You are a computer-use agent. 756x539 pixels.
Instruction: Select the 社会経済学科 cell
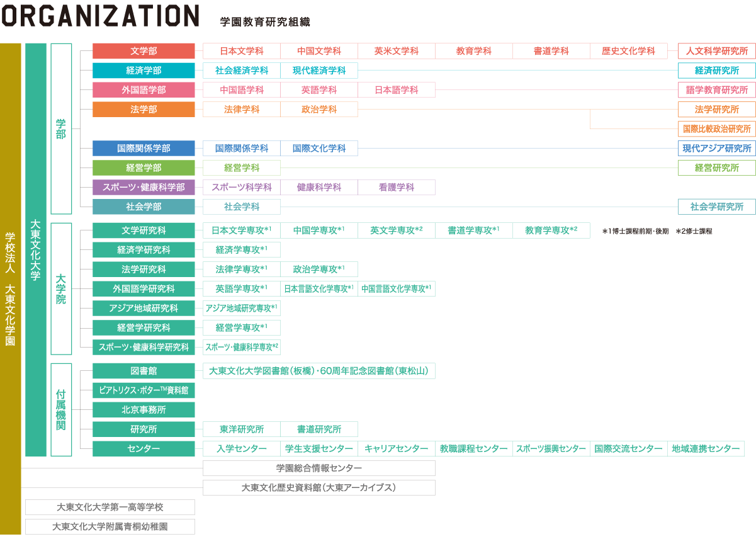pos(242,71)
